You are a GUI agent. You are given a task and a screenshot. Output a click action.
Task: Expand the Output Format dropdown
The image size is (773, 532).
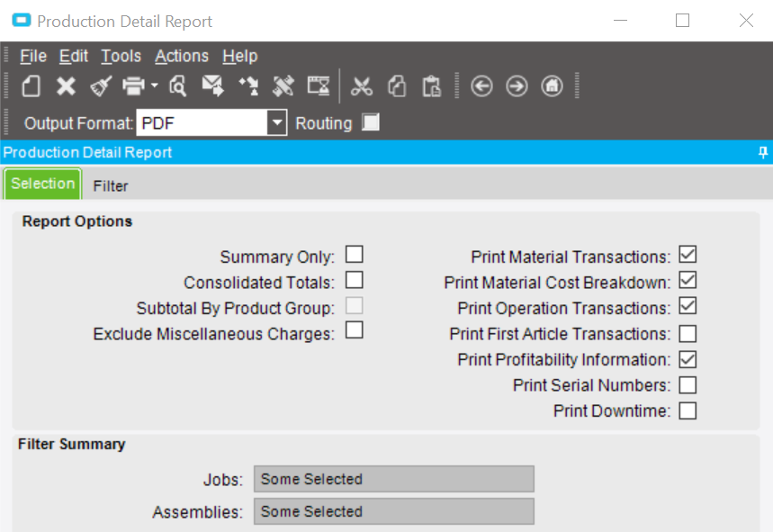click(x=277, y=122)
